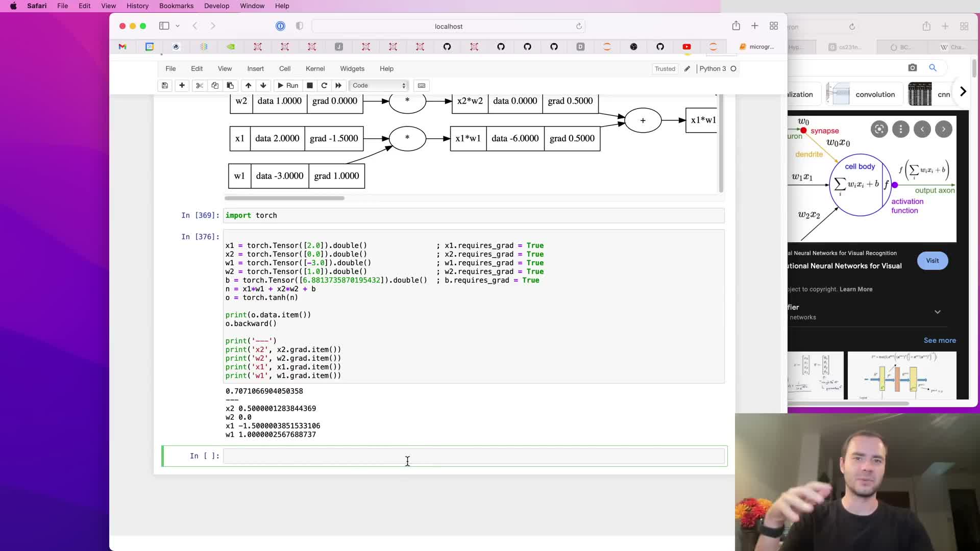Open the Safari History menu
This screenshot has width=980, height=551.
[x=137, y=6]
